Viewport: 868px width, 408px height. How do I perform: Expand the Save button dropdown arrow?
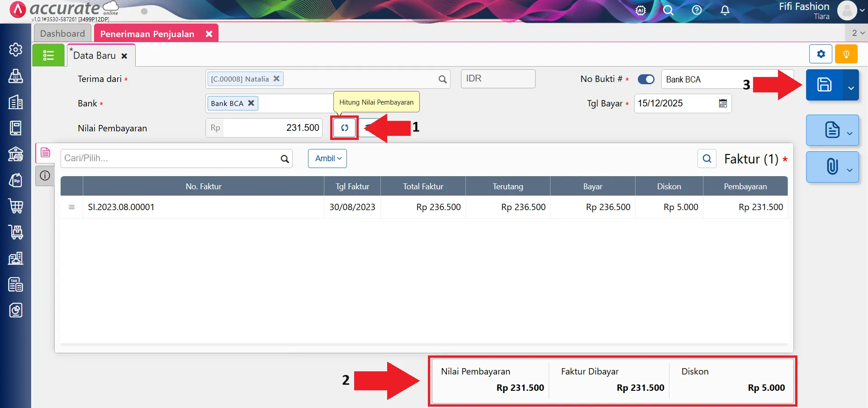pos(851,88)
